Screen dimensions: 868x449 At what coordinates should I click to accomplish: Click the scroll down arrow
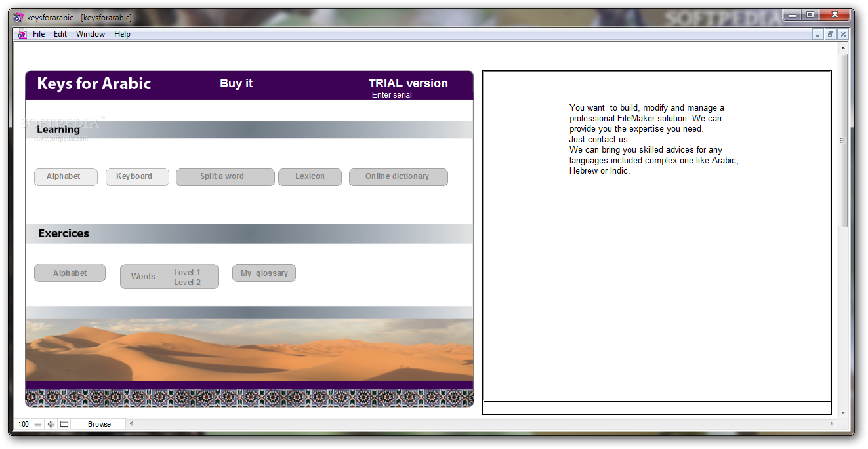pyautogui.click(x=843, y=413)
